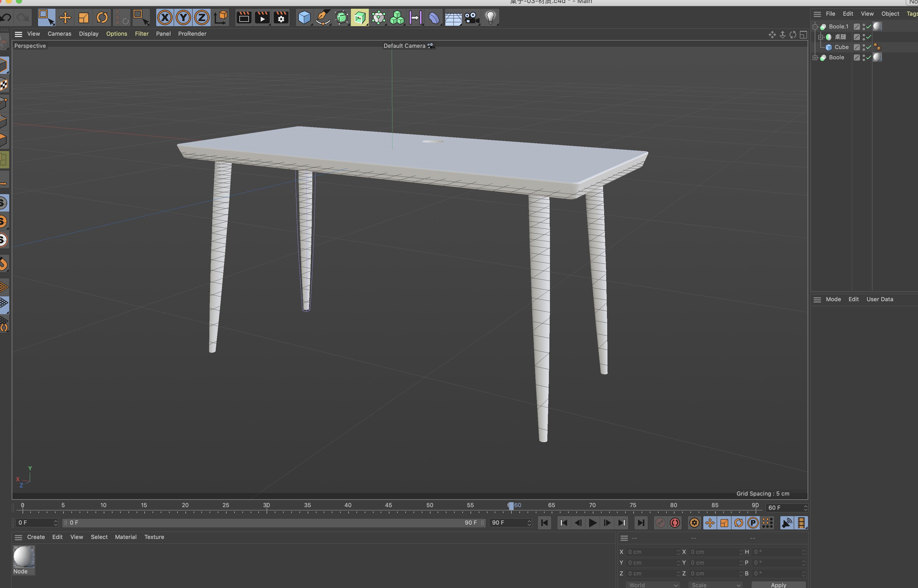Toggle X axis lock
Viewport: 918px width, 588px height.
pos(165,17)
